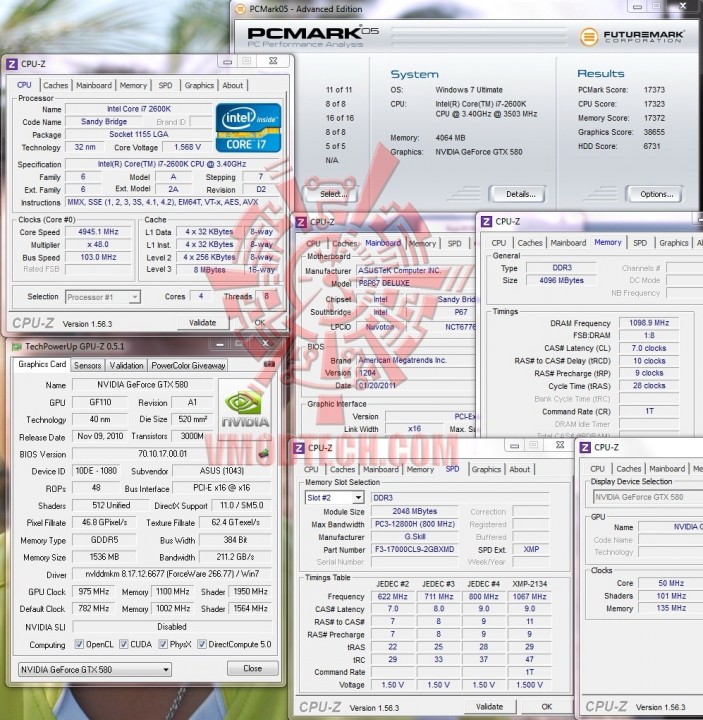Click Close button in GPU-Z
The width and height of the screenshot is (703, 720).
[253, 669]
